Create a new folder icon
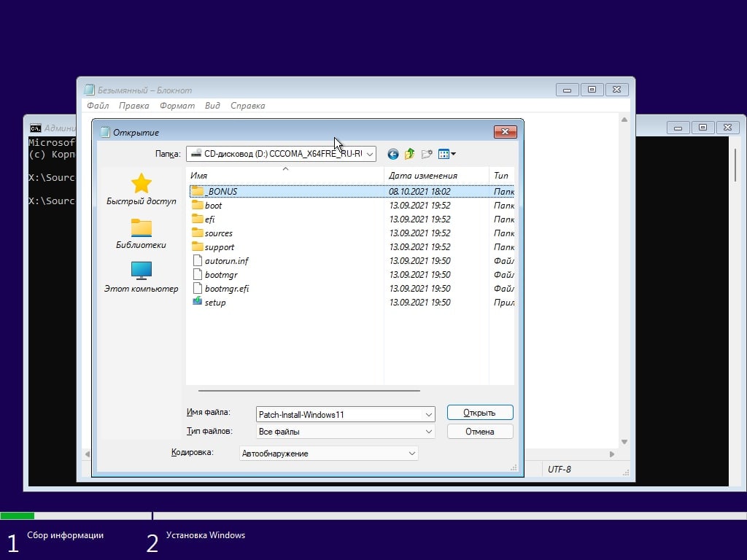Image resolution: width=747 pixels, height=560 pixels. click(x=427, y=154)
